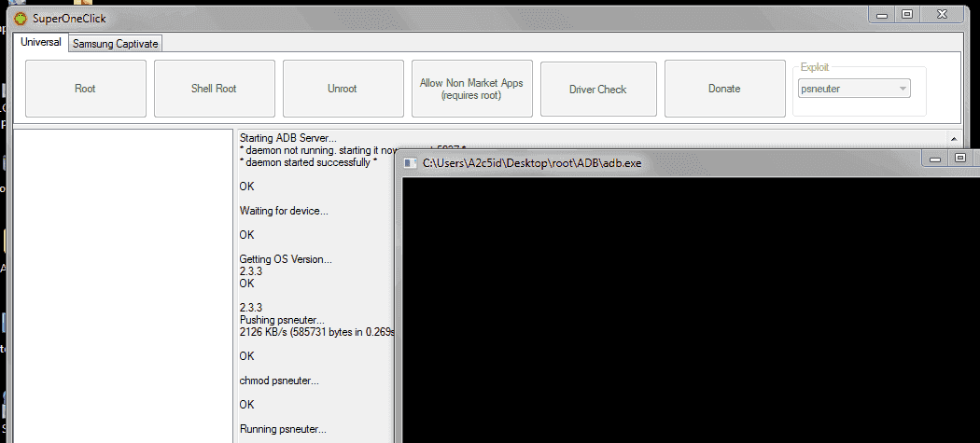980x443 pixels.
Task: Minimize the adb.exe console window
Action: [935, 159]
